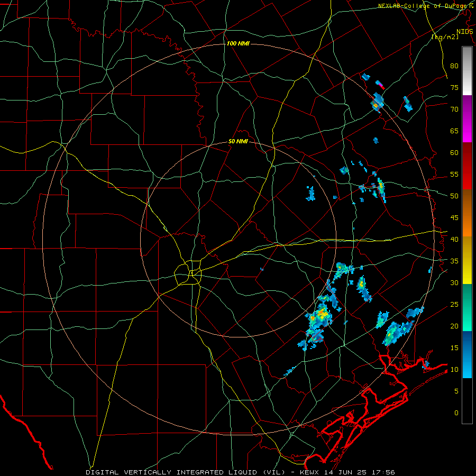Click the dark red segment of the color scale
This screenshot has width=476, height=476.
point(467,166)
